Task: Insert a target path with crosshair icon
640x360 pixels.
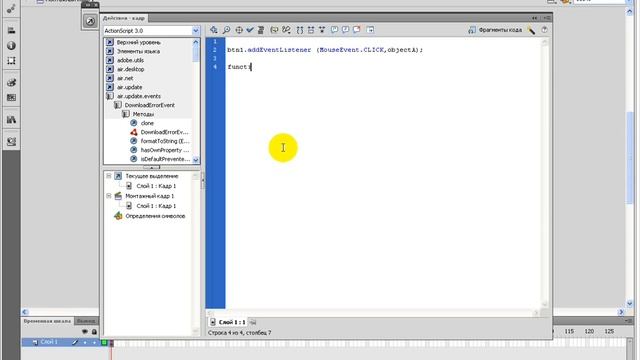Action: (239, 30)
